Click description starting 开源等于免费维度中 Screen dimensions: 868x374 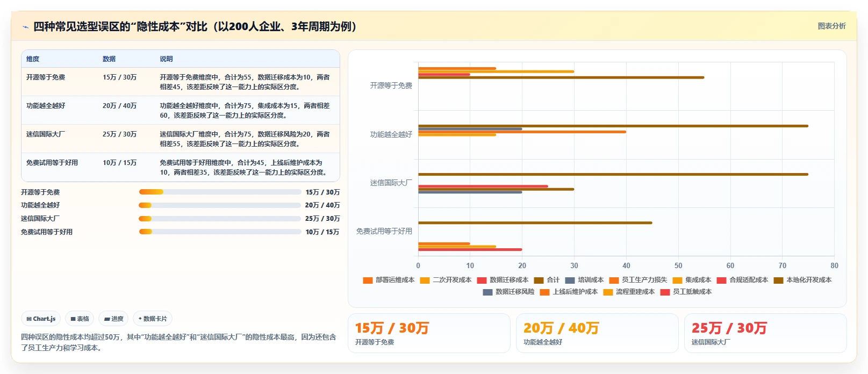click(245, 82)
